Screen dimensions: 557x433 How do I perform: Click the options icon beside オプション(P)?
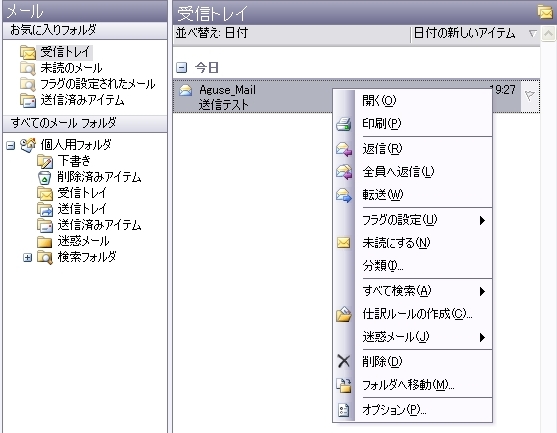pos(344,410)
